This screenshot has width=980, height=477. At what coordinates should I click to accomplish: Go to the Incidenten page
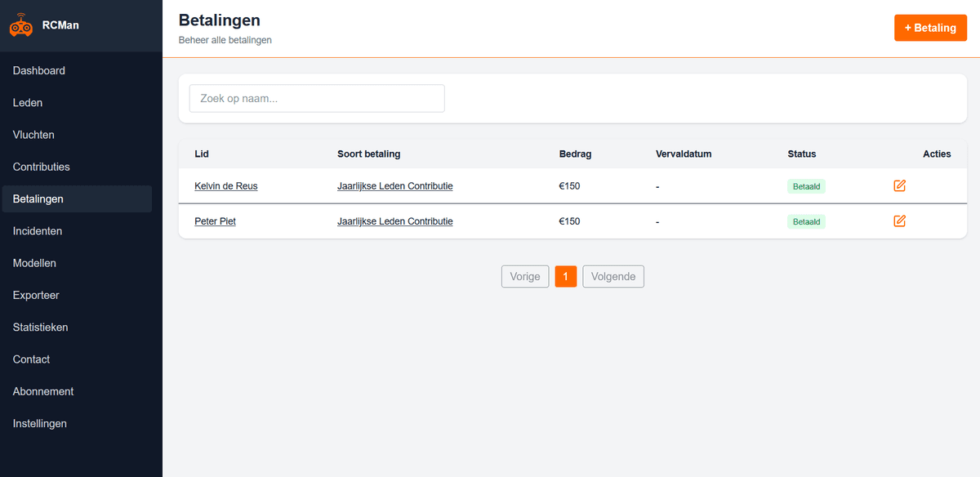click(37, 230)
